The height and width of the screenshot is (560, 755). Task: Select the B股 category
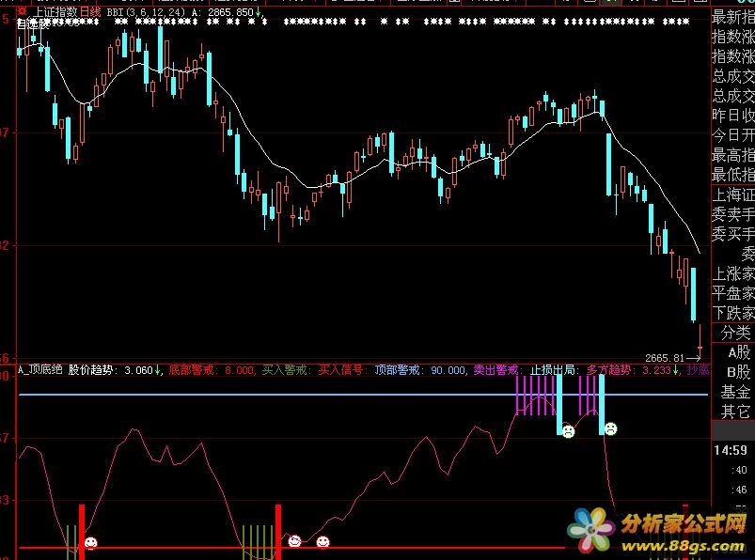733,372
